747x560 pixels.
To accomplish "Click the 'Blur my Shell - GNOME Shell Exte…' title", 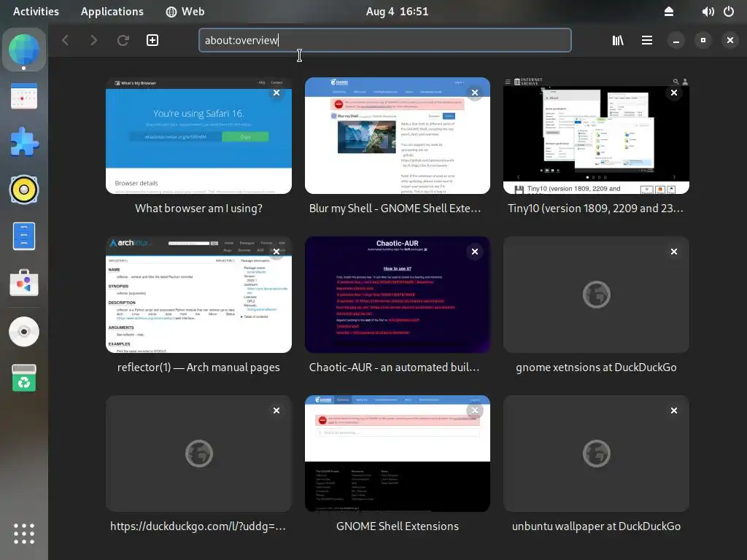I will (395, 209).
